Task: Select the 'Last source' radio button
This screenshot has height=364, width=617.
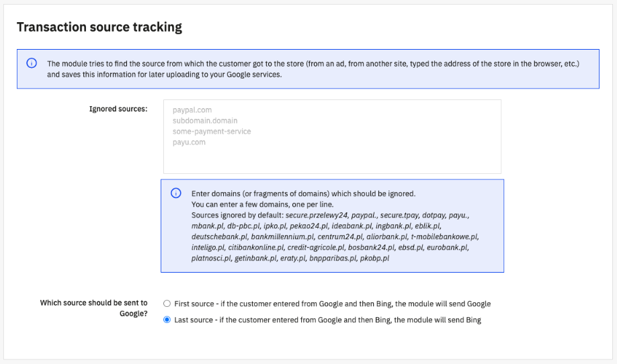Action: (x=167, y=320)
